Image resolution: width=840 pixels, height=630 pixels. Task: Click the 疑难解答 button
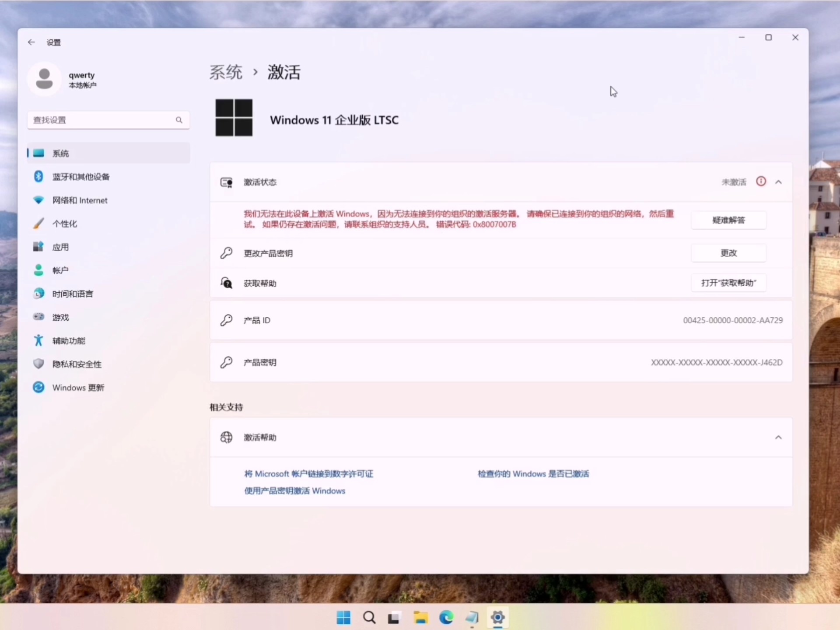click(x=728, y=220)
